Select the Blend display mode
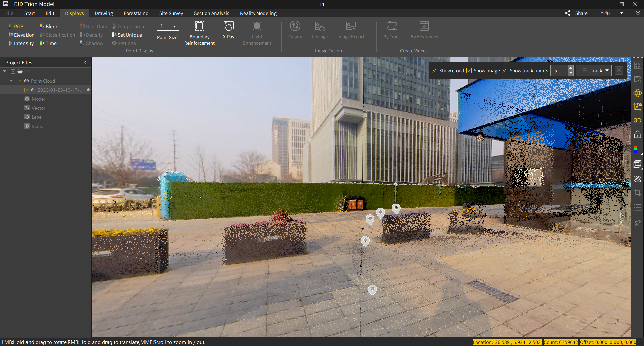 (49, 27)
